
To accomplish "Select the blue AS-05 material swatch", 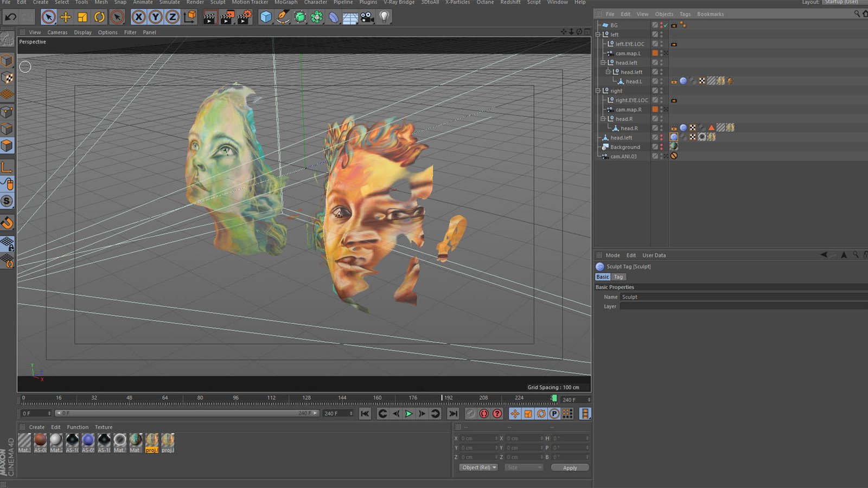I will 88,441.
